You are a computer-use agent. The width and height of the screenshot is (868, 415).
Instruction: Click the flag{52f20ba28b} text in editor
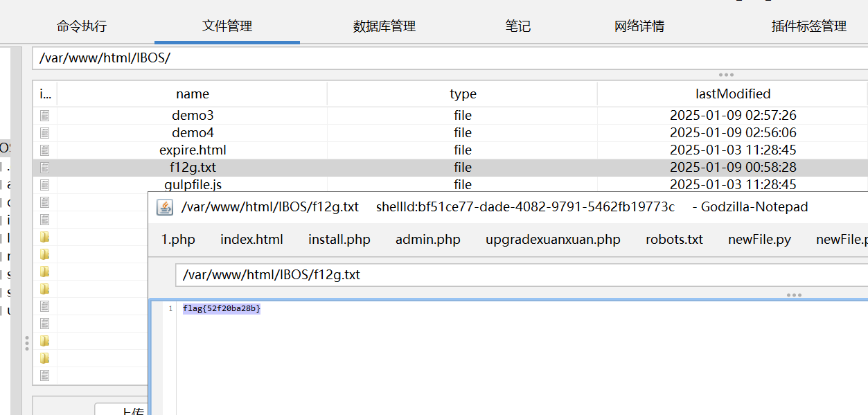(222, 308)
